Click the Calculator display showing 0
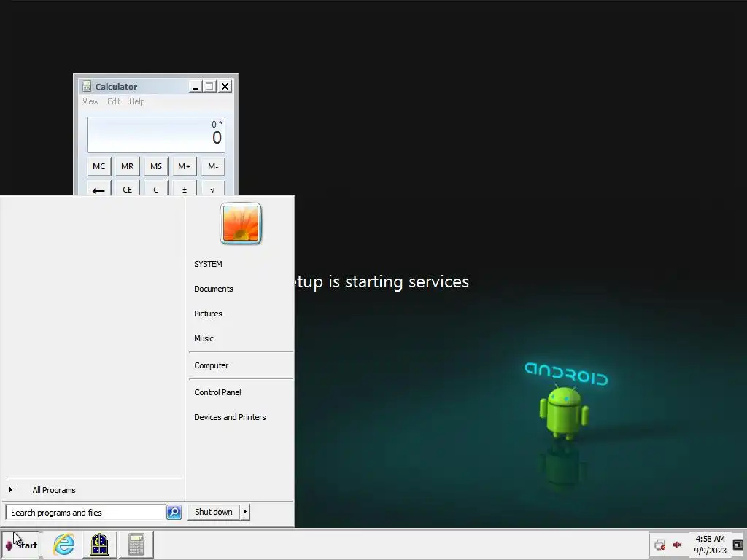747x560 pixels. pyautogui.click(x=156, y=135)
